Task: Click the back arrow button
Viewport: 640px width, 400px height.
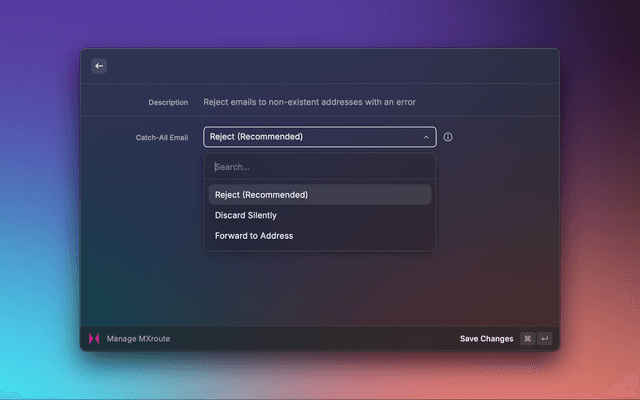Action: [99, 66]
